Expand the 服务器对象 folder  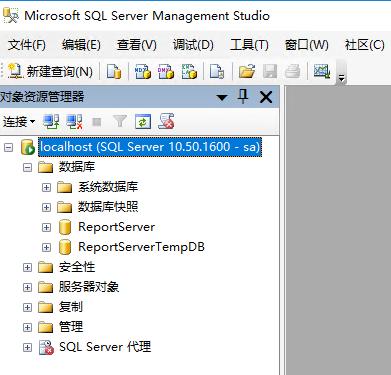pos(28,287)
